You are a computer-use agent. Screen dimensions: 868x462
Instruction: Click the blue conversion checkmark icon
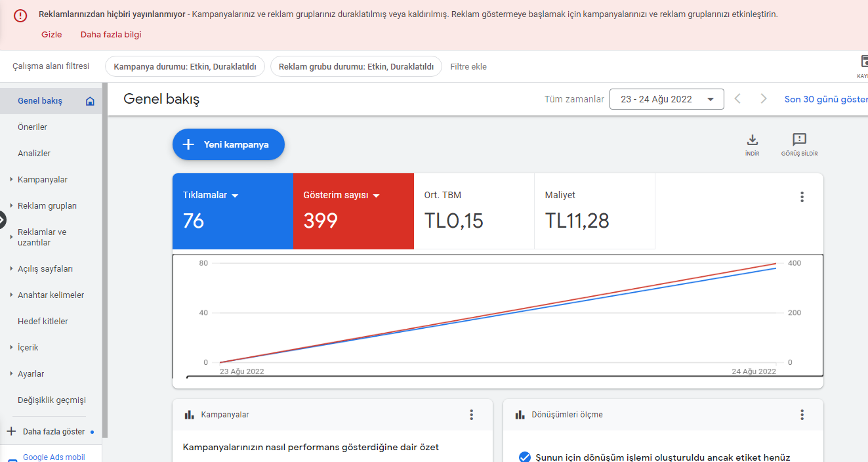[x=525, y=457]
